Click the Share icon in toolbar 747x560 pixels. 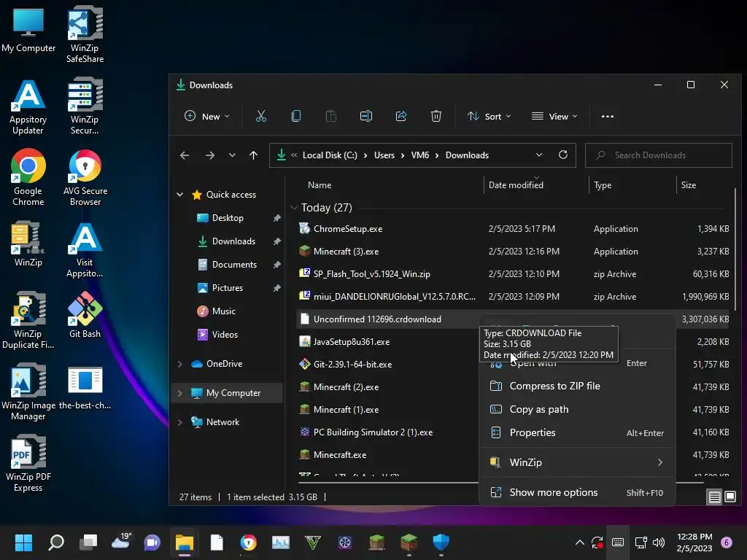pos(401,116)
